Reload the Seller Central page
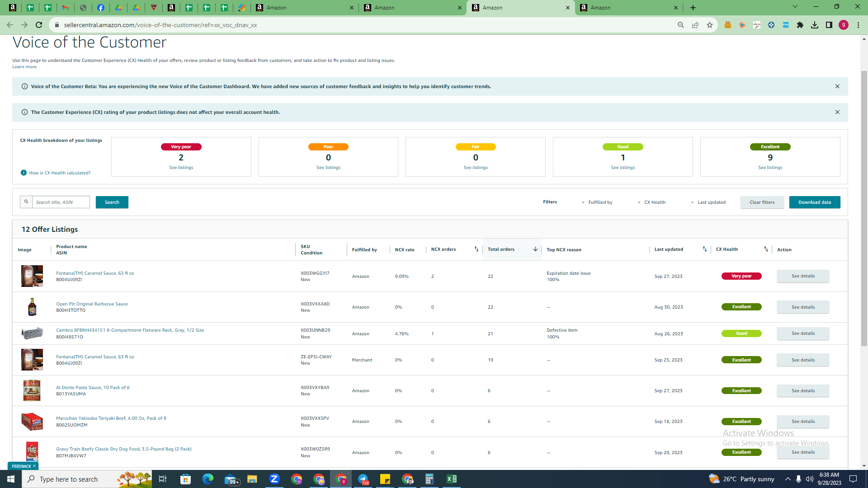 [x=39, y=25]
